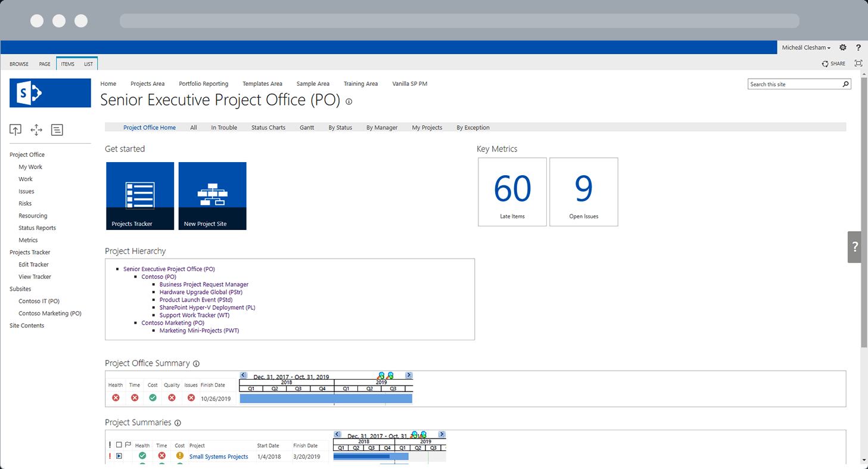Viewport: 868px width, 469px height.
Task: Open the In Trouble view
Action: pos(224,127)
